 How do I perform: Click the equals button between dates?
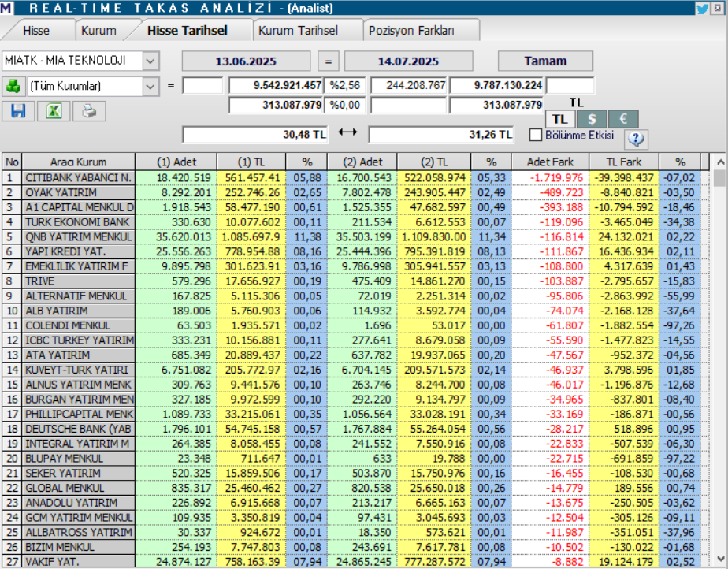click(329, 61)
